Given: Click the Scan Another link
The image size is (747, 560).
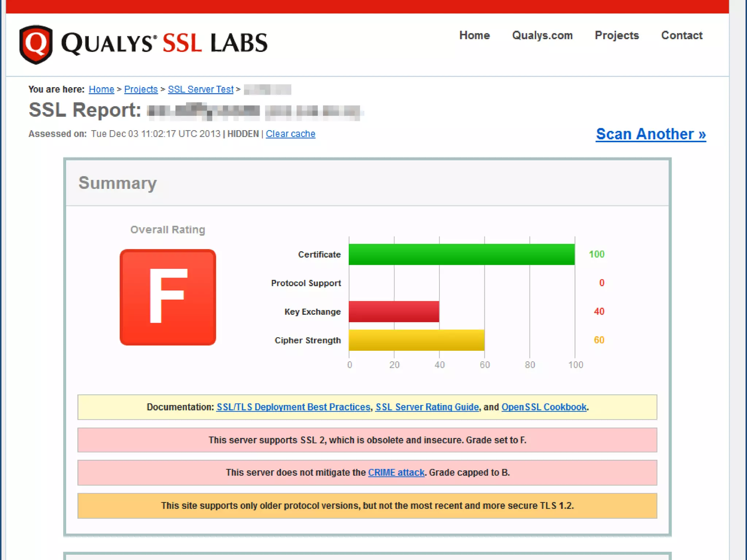Looking at the screenshot, I should [651, 134].
